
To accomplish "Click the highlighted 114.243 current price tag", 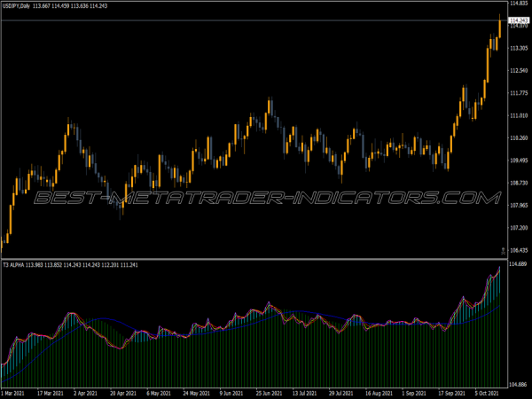I will tap(518, 20).
